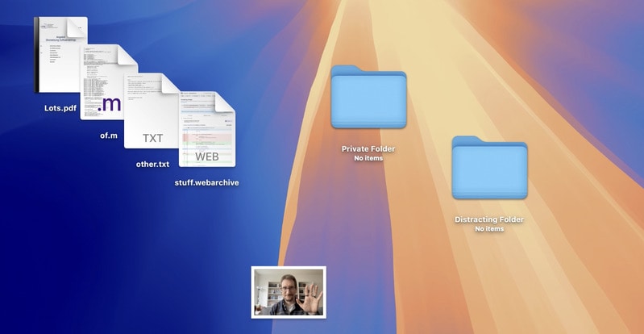The width and height of the screenshot is (644, 334).
Task: Select the other.txt filename text
Action: (x=152, y=165)
